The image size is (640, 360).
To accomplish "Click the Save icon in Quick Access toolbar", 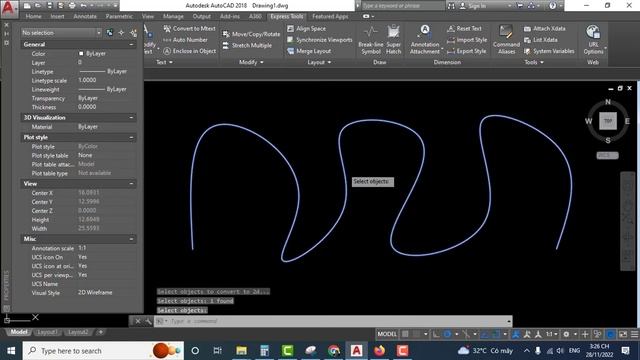I will (x=50, y=6).
